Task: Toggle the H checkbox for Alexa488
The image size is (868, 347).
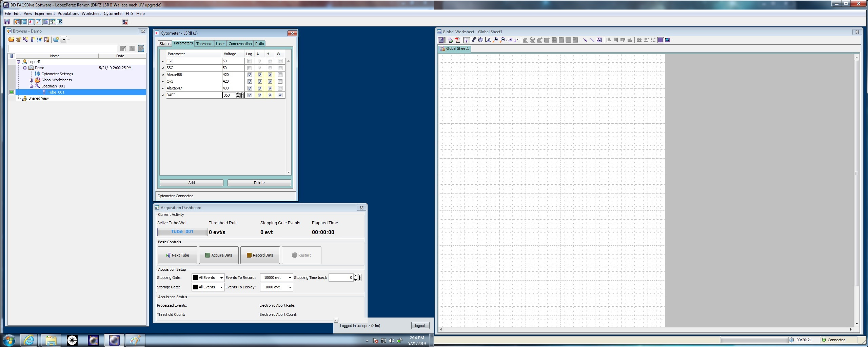Action: [x=270, y=75]
